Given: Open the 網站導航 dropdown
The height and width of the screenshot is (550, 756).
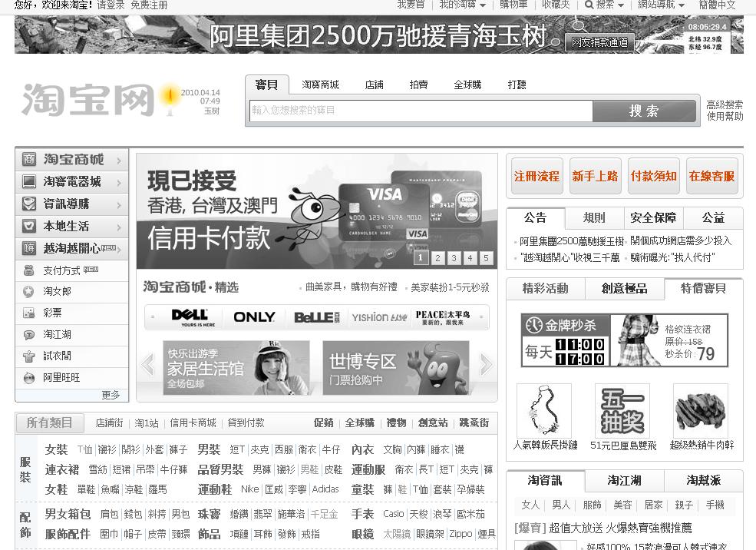Looking at the screenshot, I should click(661, 5).
